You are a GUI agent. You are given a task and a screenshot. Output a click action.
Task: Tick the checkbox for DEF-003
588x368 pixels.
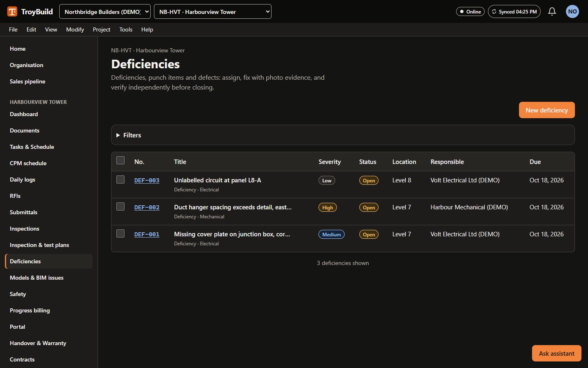[120, 180]
